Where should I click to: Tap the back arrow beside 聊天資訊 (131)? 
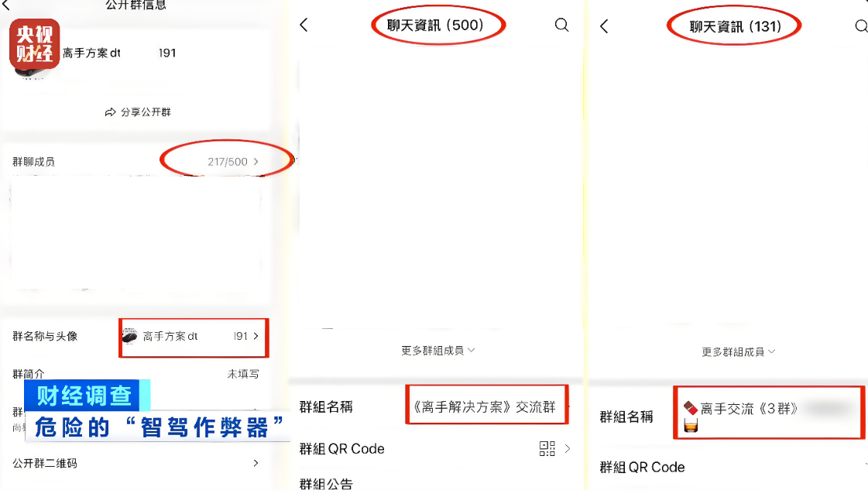[x=604, y=26]
